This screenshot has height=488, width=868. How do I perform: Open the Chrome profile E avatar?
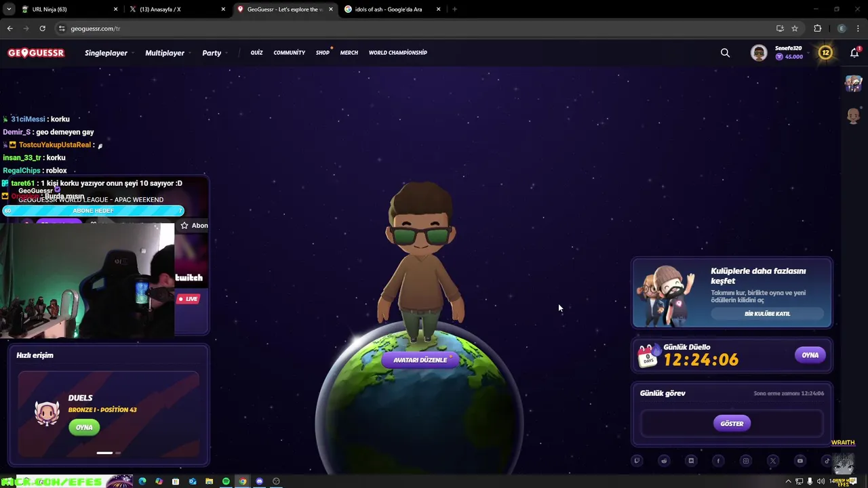point(842,28)
